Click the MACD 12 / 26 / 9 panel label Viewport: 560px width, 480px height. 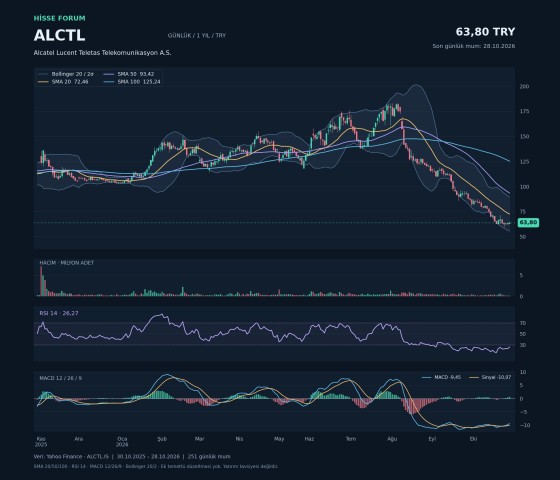tap(60, 378)
